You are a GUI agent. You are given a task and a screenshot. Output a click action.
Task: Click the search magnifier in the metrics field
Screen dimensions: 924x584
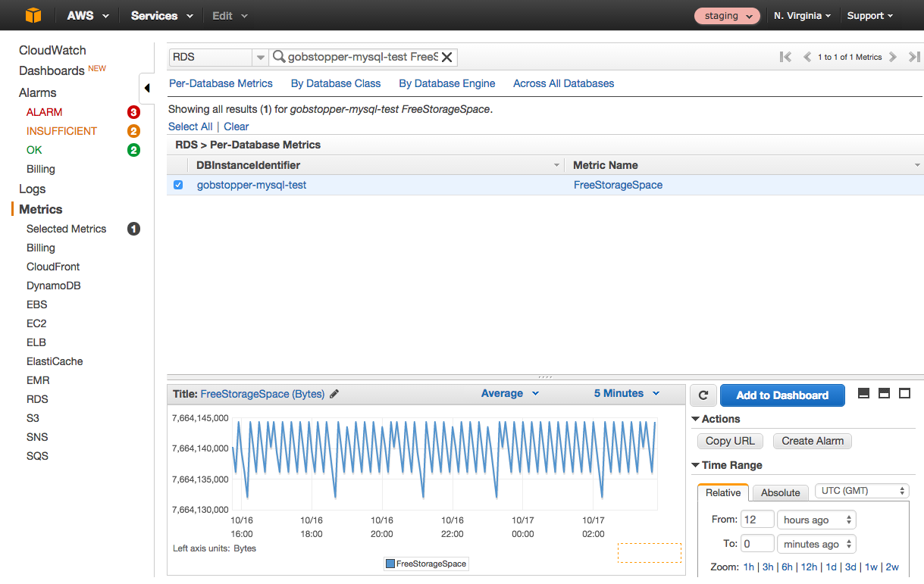pyautogui.click(x=279, y=57)
